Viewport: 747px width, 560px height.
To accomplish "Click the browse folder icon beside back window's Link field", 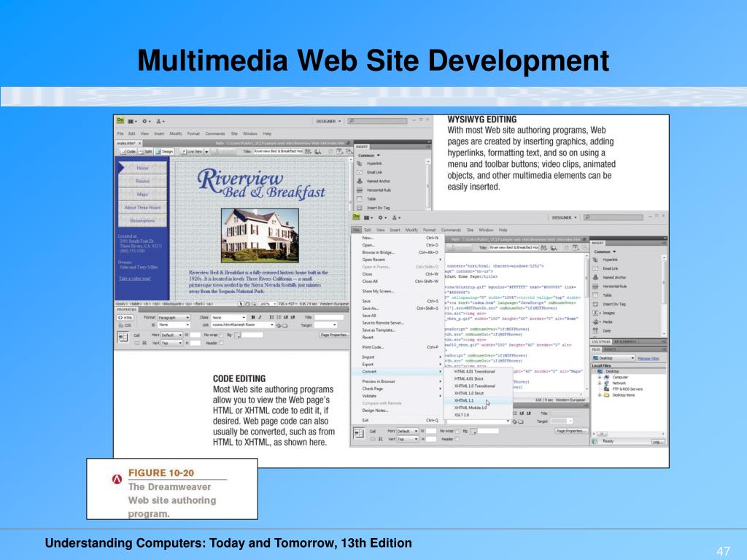I will tap(285, 325).
